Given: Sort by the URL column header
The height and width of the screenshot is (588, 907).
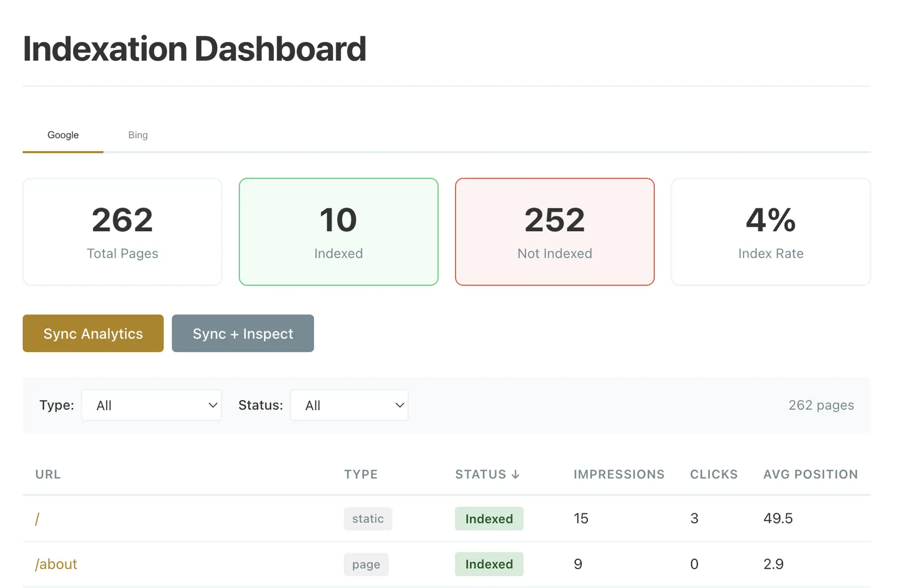Looking at the screenshot, I should point(48,474).
